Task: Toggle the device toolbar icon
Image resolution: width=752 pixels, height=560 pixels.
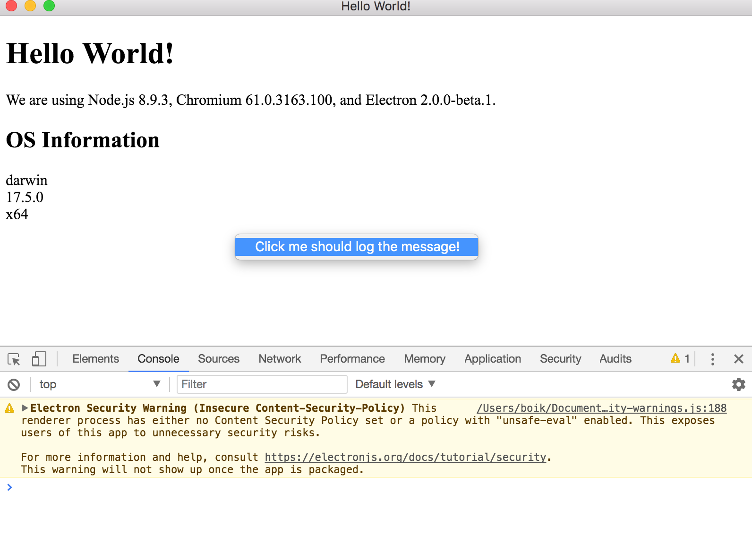Action: [x=39, y=359]
